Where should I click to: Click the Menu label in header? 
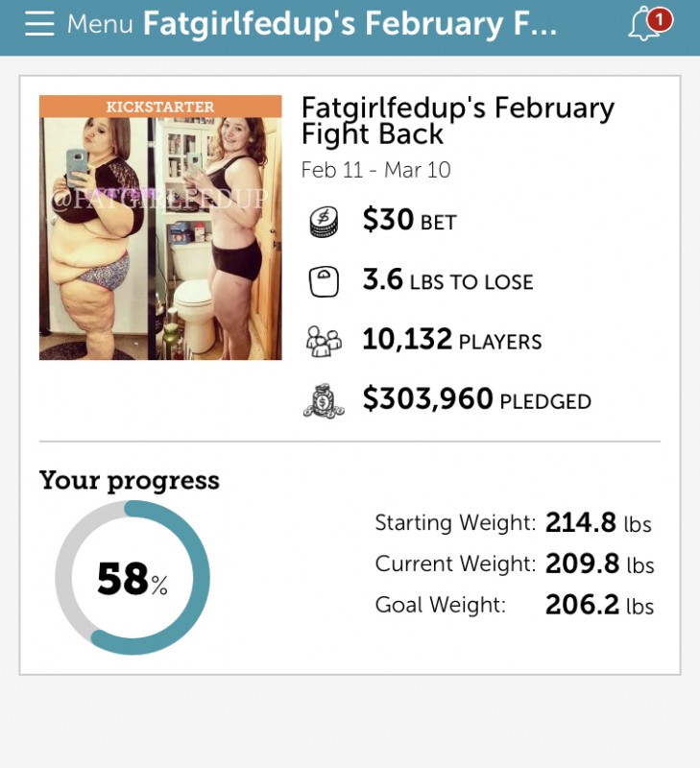pyautogui.click(x=100, y=24)
